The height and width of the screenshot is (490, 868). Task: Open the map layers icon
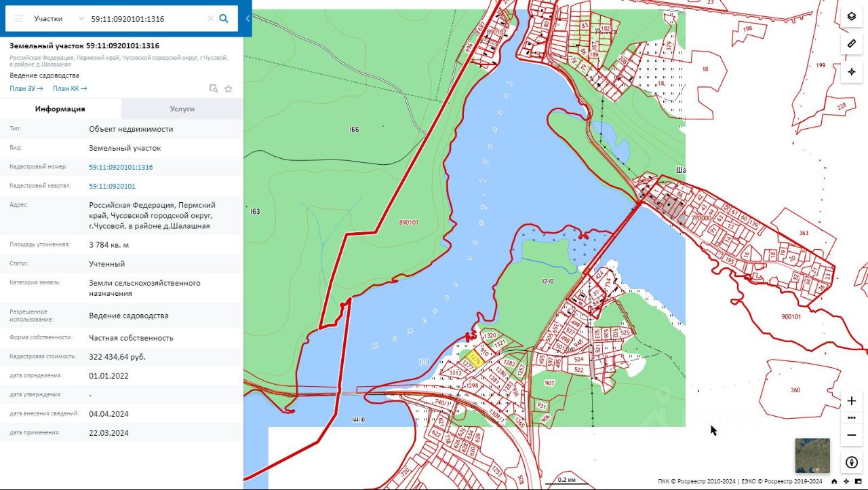pos(852,16)
